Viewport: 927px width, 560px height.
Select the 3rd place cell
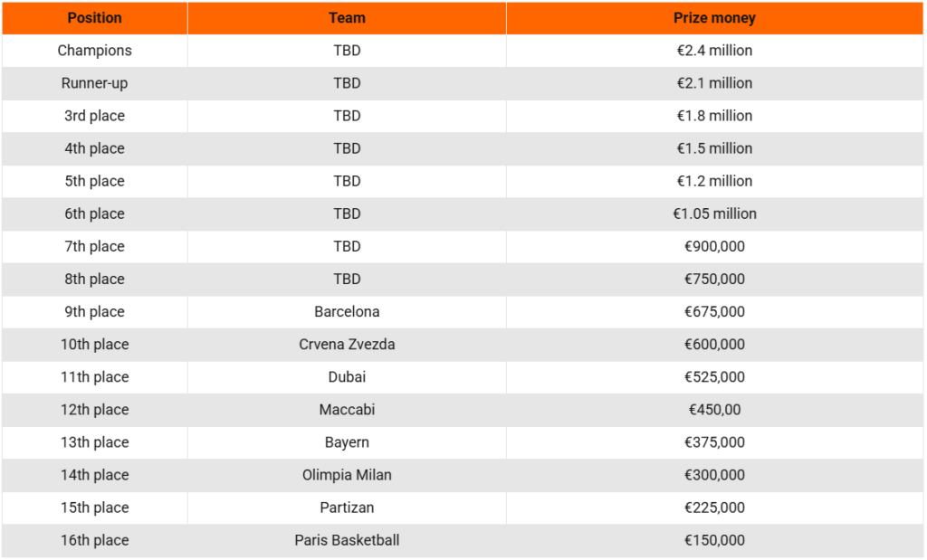tap(94, 116)
